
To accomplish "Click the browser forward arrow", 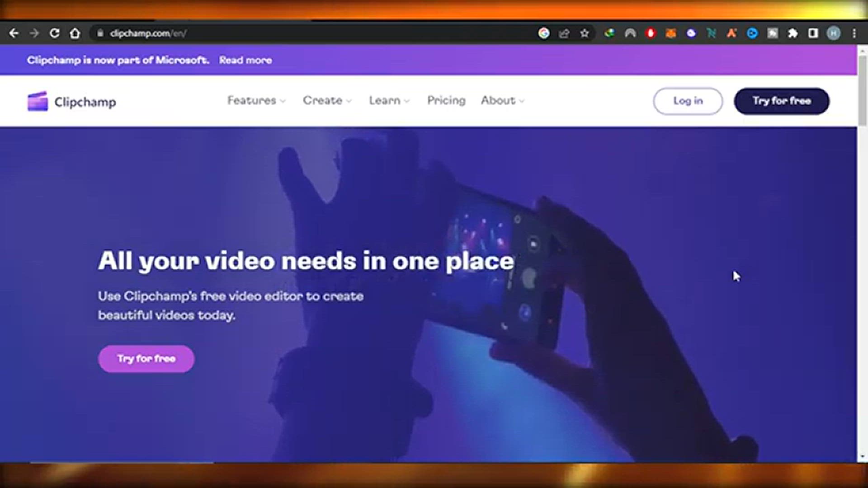I will pyautogui.click(x=34, y=33).
